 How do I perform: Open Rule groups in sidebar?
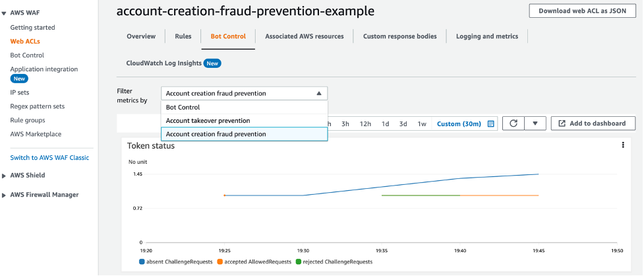point(28,120)
